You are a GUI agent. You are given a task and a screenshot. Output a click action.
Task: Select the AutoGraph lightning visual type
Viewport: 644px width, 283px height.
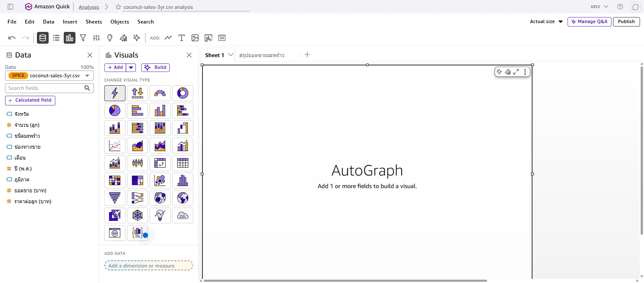click(x=115, y=93)
